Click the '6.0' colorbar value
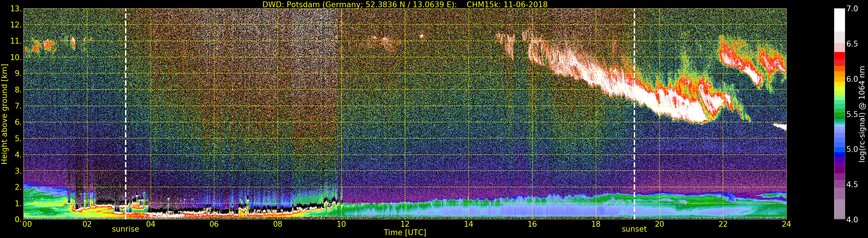The height and width of the screenshot is (238, 868). pyautogui.click(x=852, y=79)
